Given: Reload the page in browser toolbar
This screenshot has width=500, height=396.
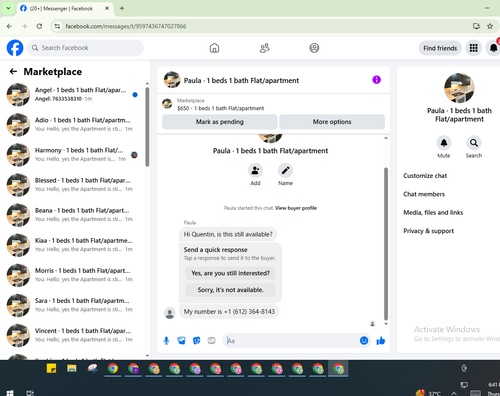Looking at the screenshot, I should click(39, 26).
